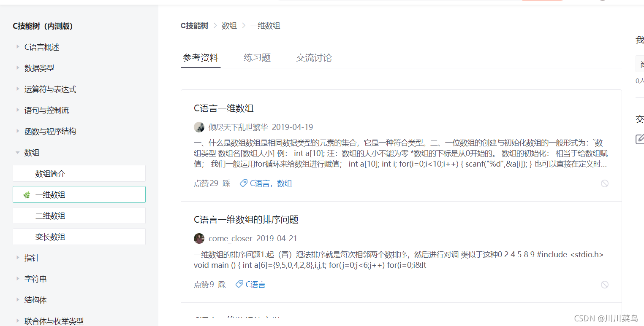Select 一维数组 in the sidebar
Viewport: 644px width, 326px height.
79,194
